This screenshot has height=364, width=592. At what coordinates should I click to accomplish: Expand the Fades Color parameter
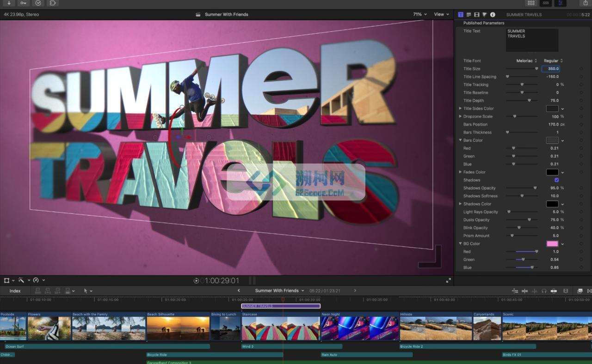460,172
